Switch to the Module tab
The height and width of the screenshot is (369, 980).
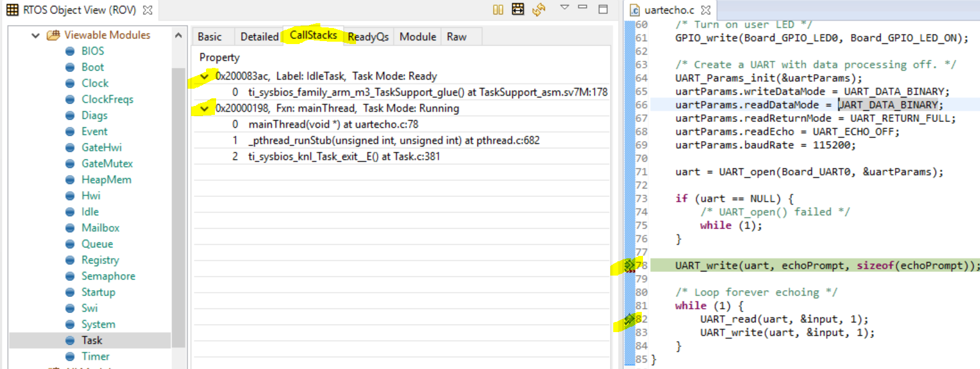pyautogui.click(x=417, y=37)
